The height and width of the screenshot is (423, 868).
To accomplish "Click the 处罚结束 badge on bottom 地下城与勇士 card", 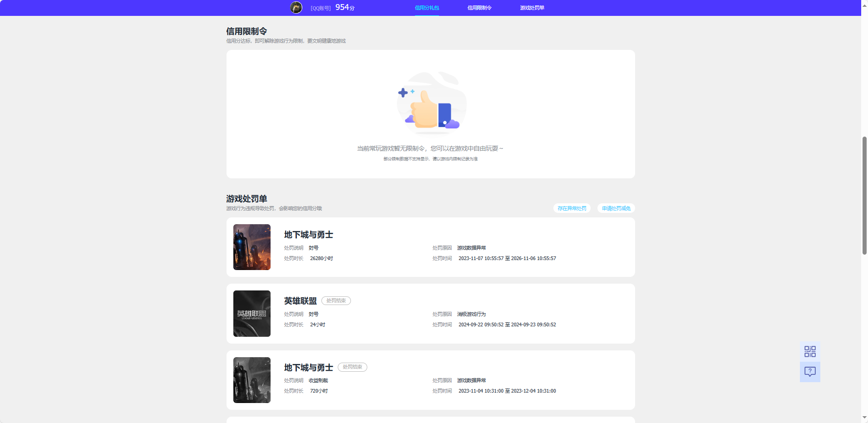I will coord(352,367).
